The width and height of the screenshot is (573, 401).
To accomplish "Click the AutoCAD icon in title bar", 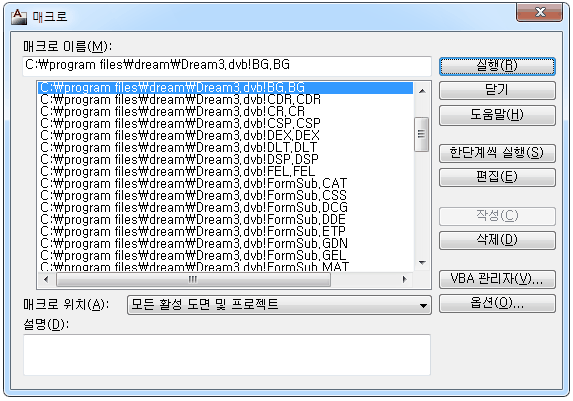I will click(19, 16).
